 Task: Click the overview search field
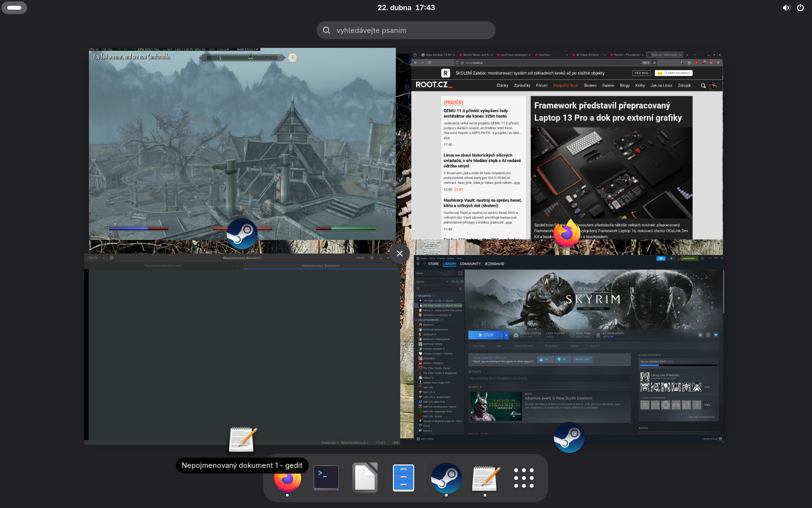pyautogui.click(x=406, y=30)
